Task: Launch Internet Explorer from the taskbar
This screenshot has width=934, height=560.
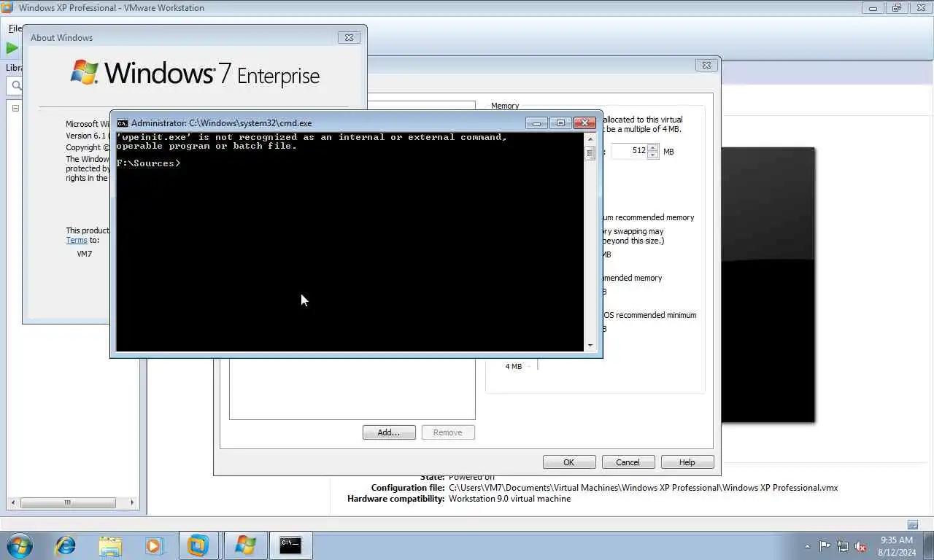Action: point(66,545)
